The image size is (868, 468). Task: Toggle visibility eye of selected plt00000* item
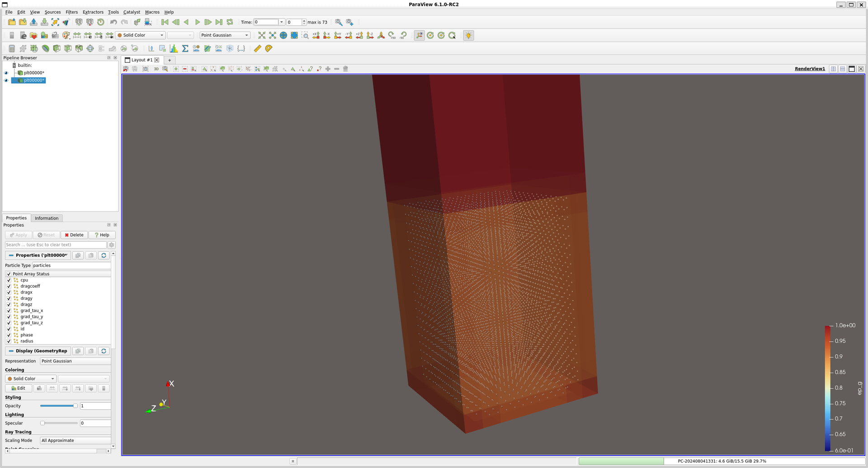(x=6, y=80)
